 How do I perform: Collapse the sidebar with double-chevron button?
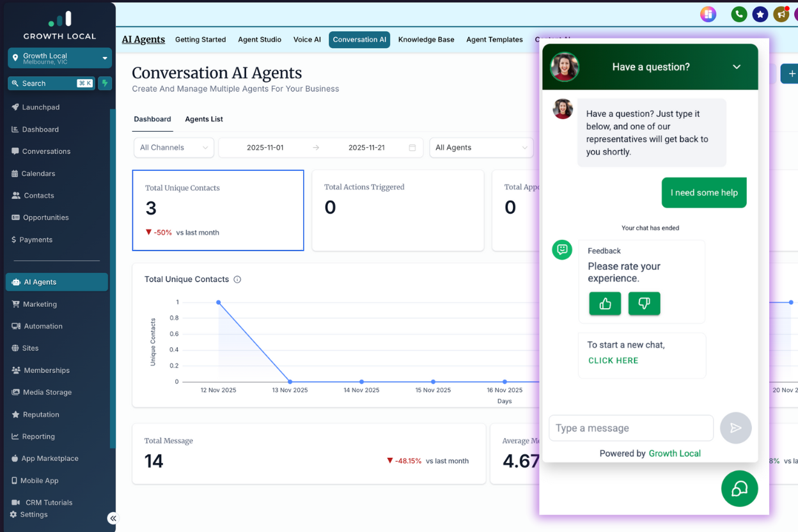113,519
